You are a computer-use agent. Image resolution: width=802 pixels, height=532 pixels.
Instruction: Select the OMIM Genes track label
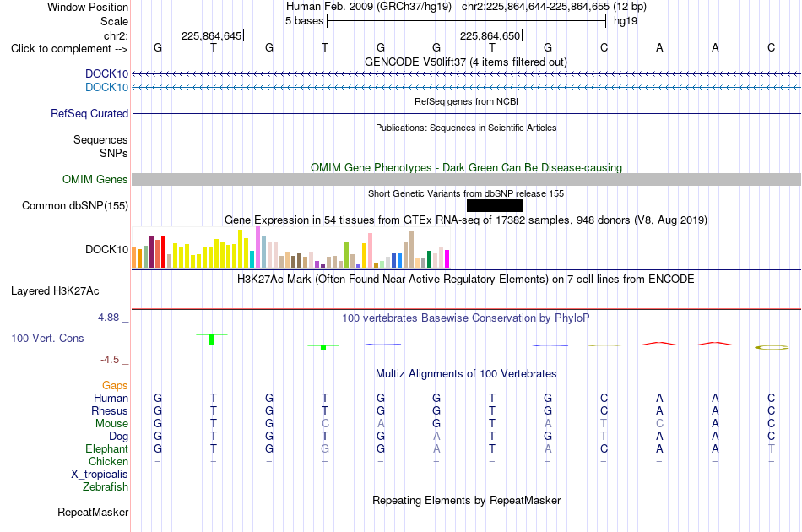click(x=95, y=180)
